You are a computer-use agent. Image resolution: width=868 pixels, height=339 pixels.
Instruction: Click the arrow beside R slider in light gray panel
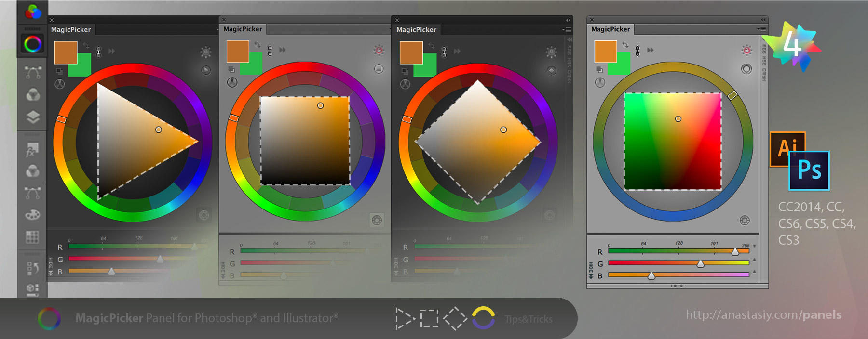(755, 246)
